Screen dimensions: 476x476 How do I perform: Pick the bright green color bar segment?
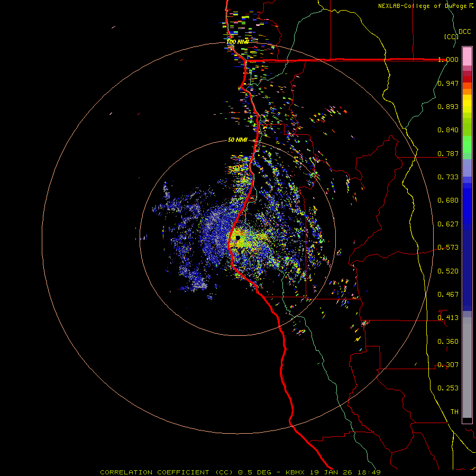pos(467,144)
